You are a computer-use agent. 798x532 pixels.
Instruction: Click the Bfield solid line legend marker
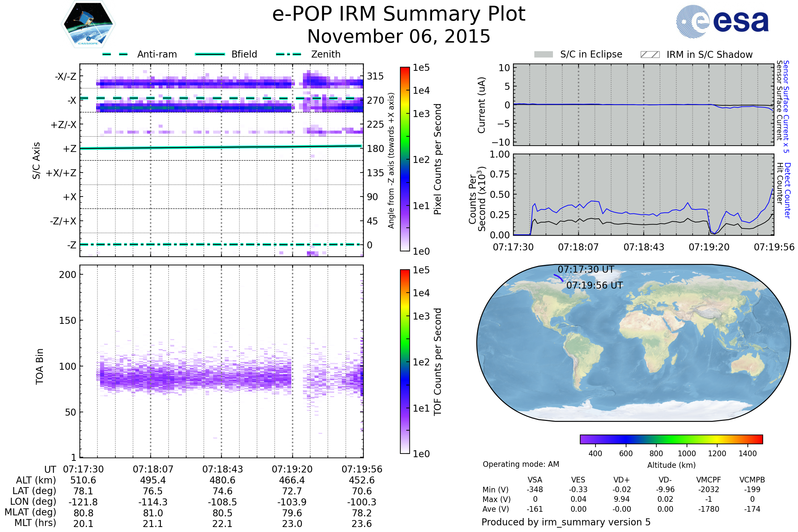[210, 54]
